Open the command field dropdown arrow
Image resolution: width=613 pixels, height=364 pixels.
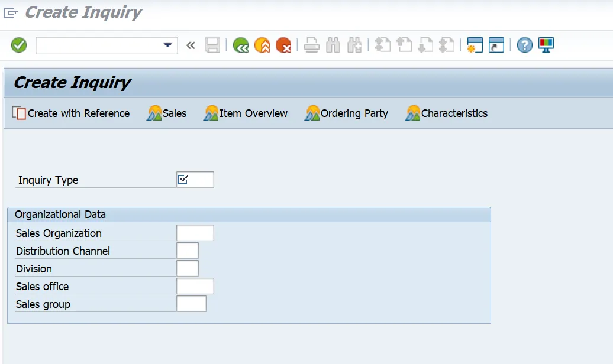[x=167, y=45]
